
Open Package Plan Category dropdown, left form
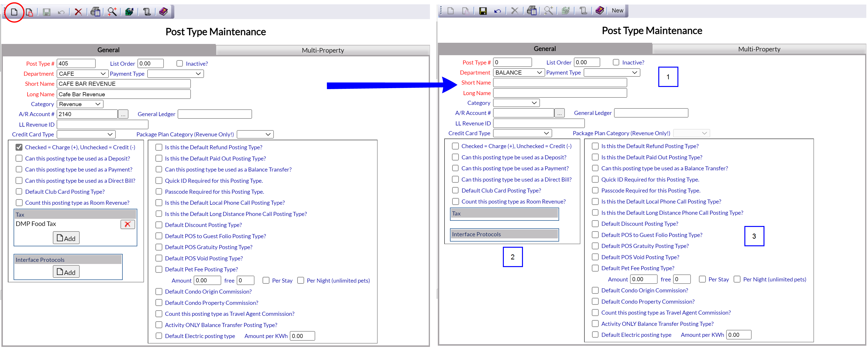point(255,135)
